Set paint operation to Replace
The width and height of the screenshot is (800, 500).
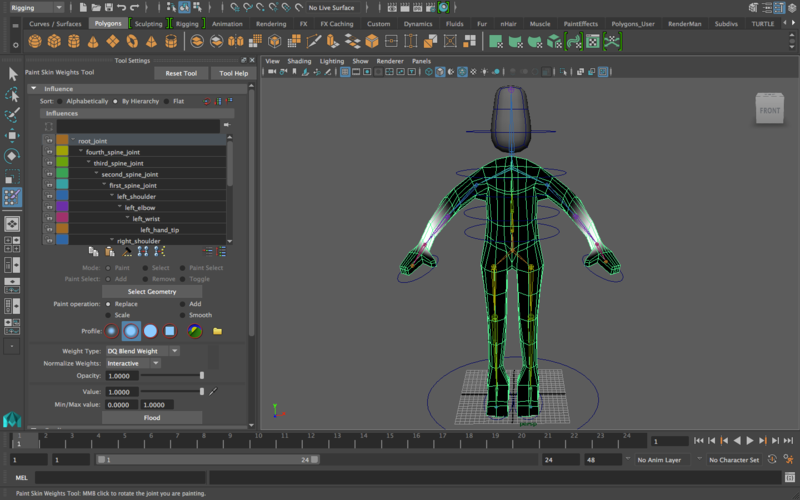(108, 304)
